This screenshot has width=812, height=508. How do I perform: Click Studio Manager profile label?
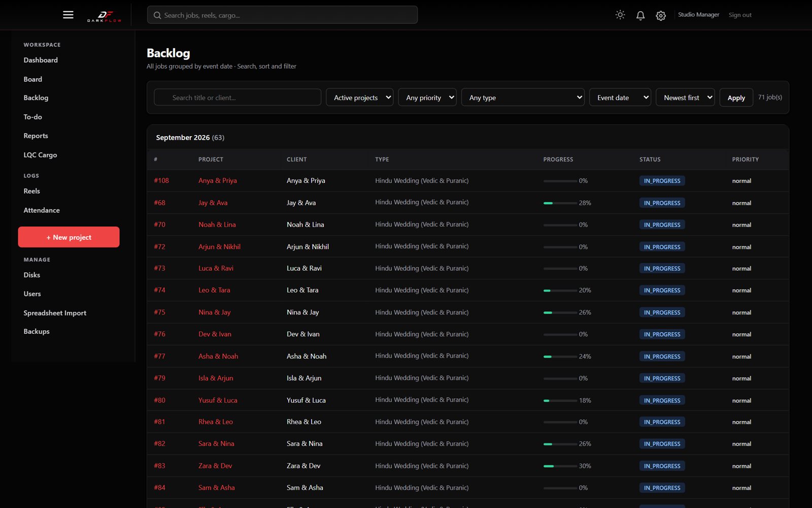pos(698,15)
